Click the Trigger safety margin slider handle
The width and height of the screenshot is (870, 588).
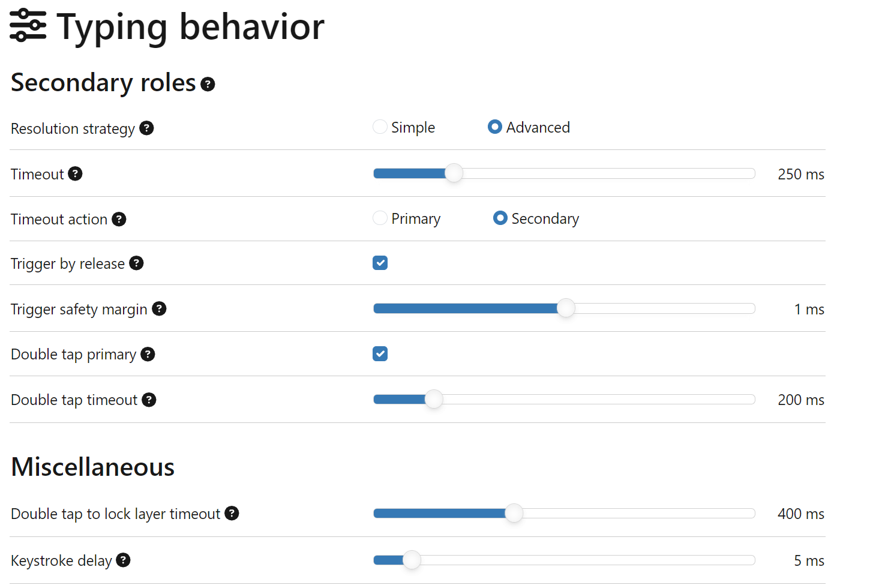click(x=565, y=308)
